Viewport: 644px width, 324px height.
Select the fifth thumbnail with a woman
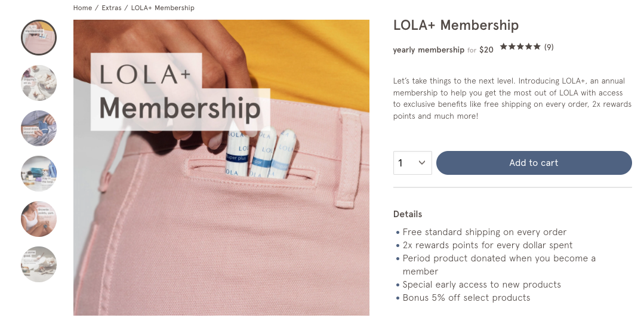(39, 219)
